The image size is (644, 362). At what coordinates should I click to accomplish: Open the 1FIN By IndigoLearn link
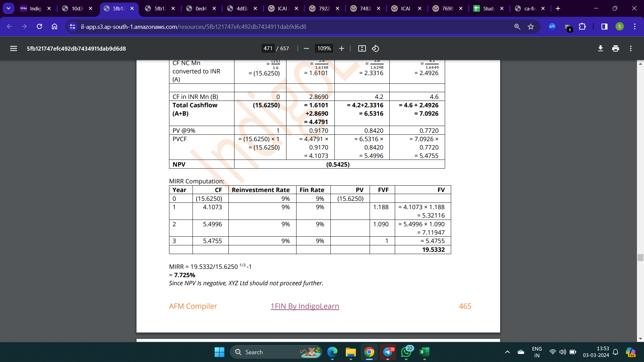click(x=305, y=306)
